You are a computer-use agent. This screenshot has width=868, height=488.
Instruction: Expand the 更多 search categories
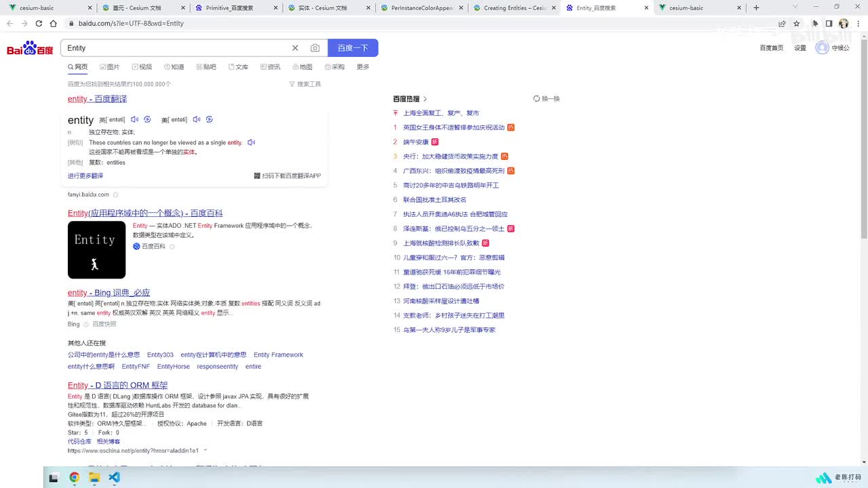click(x=363, y=67)
